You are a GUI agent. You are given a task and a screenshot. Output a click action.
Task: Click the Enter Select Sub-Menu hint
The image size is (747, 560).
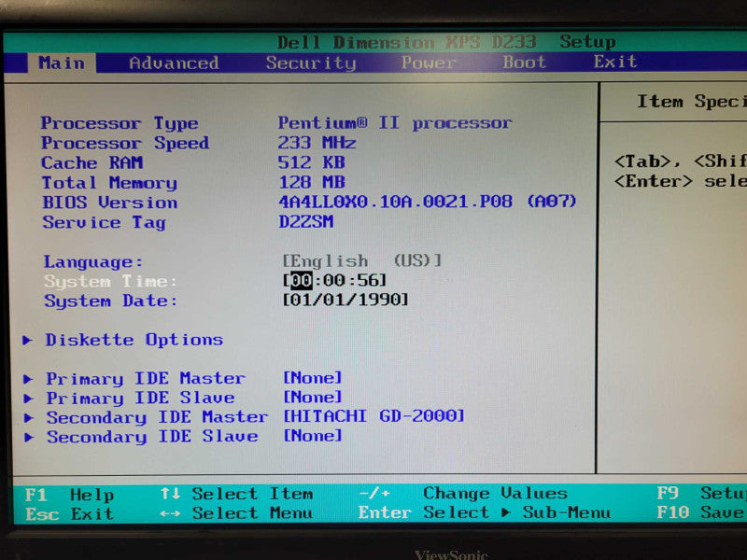coord(485,512)
